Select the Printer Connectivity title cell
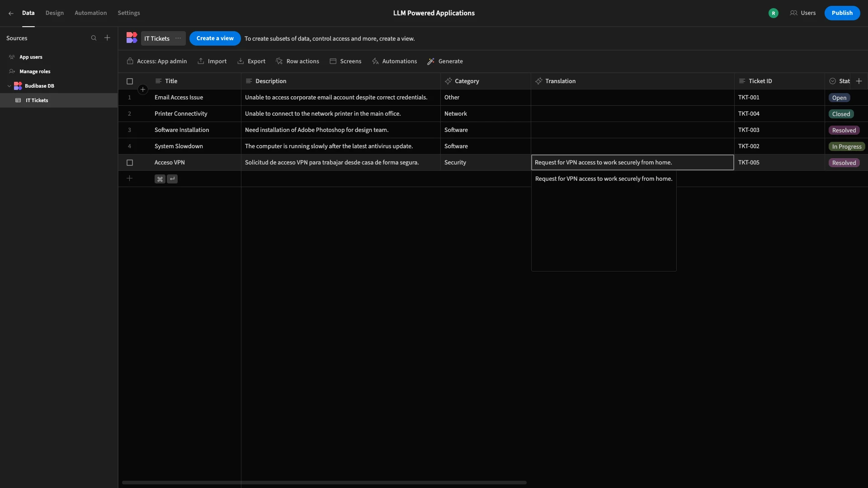This screenshot has height=488, width=868. pyautogui.click(x=196, y=114)
